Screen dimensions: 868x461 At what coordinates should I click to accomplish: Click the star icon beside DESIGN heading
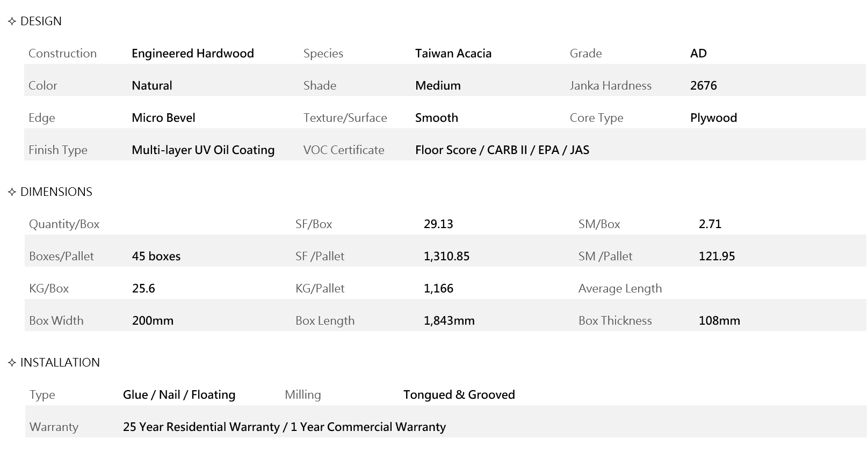coord(12,21)
